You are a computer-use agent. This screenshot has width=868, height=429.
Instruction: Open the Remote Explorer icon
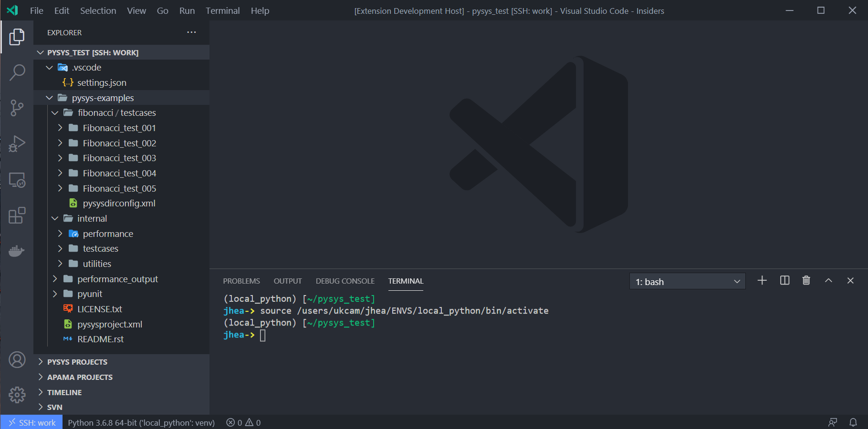(x=17, y=180)
